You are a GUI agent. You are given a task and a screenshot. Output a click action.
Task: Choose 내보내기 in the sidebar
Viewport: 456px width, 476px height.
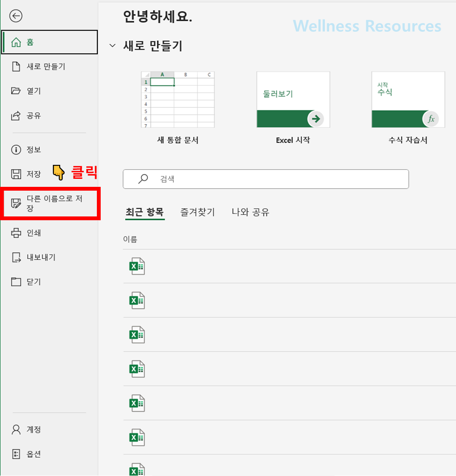49,257
